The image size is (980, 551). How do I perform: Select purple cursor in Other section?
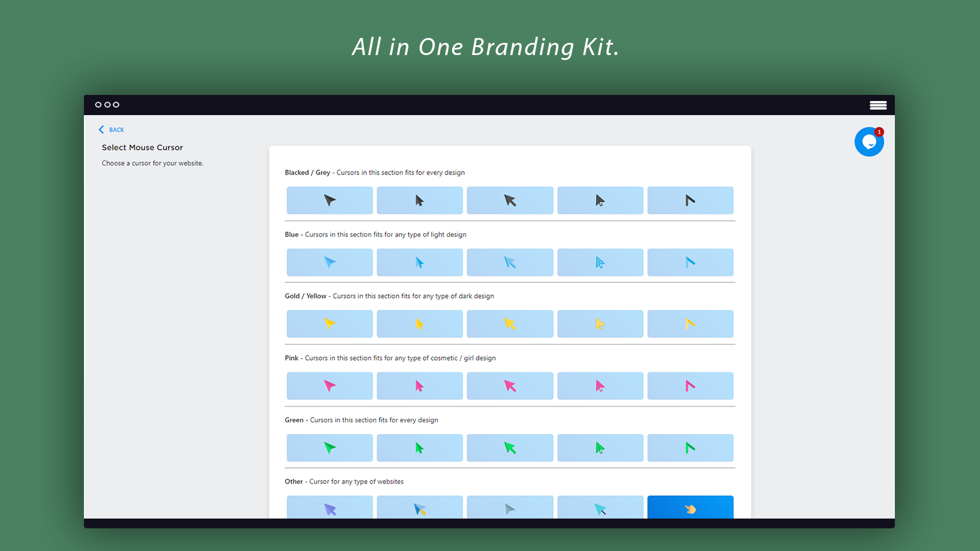coord(330,508)
